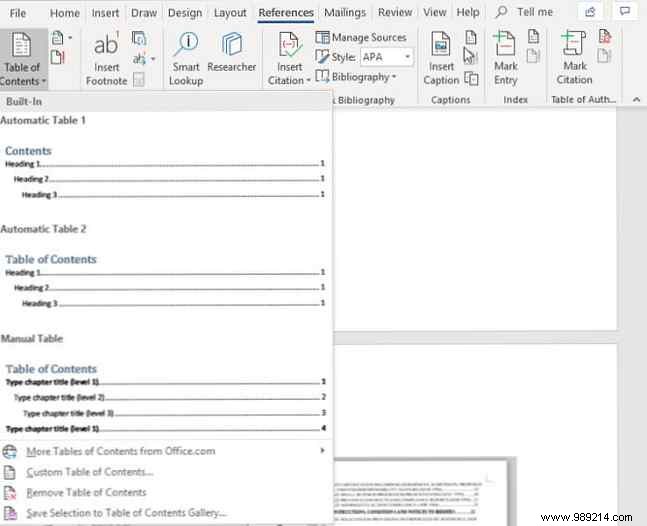
Task: Click the Update Table icon in Captions group
Action: tap(471, 57)
